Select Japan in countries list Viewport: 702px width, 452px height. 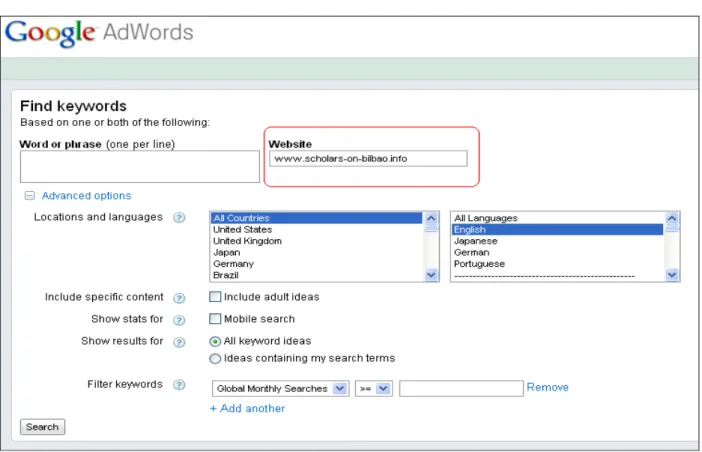(317, 252)
